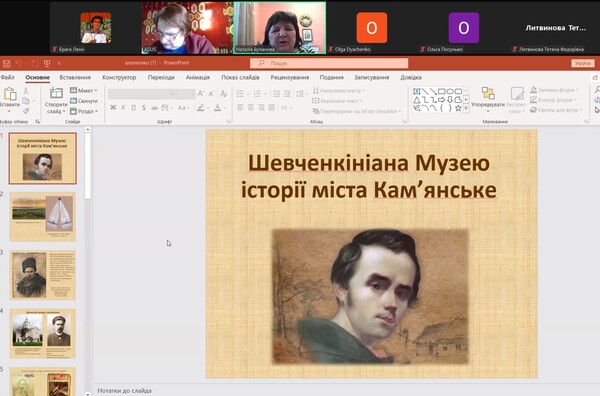Click the Change Case Aa icon
600x396 pixels.
[x=183, y=108]
